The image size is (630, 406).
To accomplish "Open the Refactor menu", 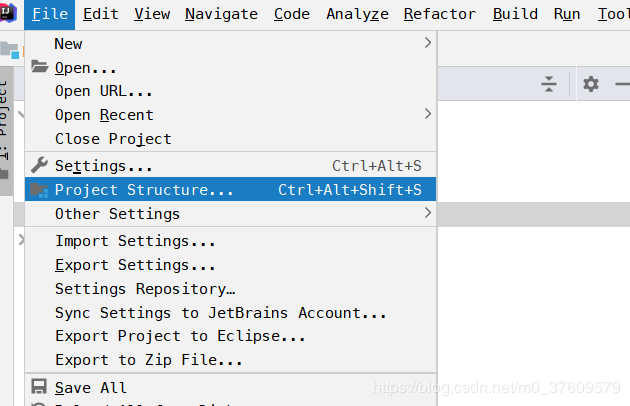I will tap(439, 13).
